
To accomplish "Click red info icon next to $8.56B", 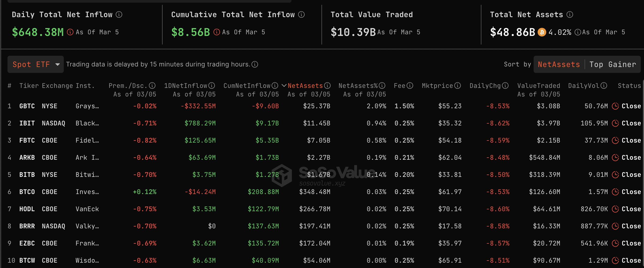I will (217, 32).
